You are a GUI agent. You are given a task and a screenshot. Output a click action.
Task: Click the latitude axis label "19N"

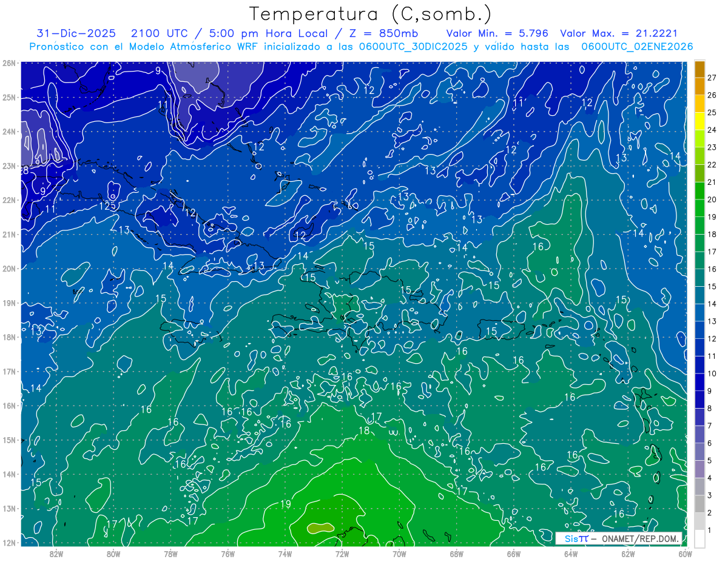pyautogui.click(x=8, y=303)
